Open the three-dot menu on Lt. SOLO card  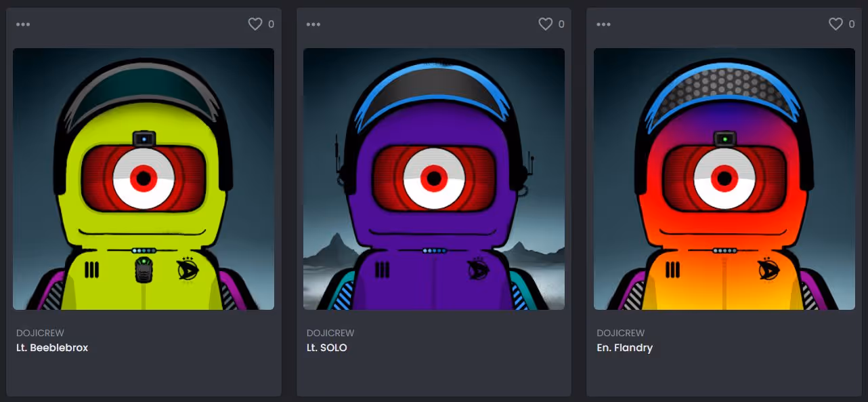[x=313, y=24]
